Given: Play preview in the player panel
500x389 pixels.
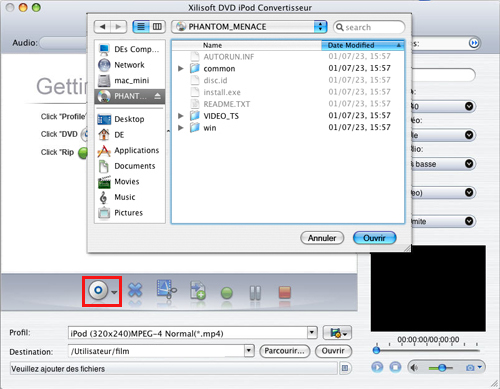Looking at the screenshot, I should pos(377,367).
